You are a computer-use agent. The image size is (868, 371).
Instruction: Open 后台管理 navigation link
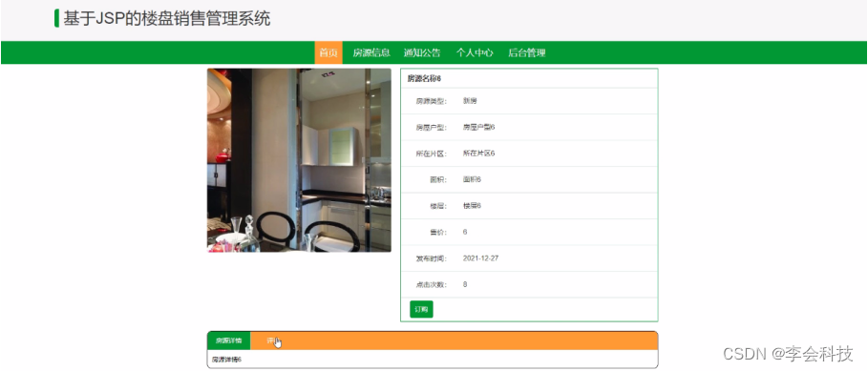[x=527, y=53]
